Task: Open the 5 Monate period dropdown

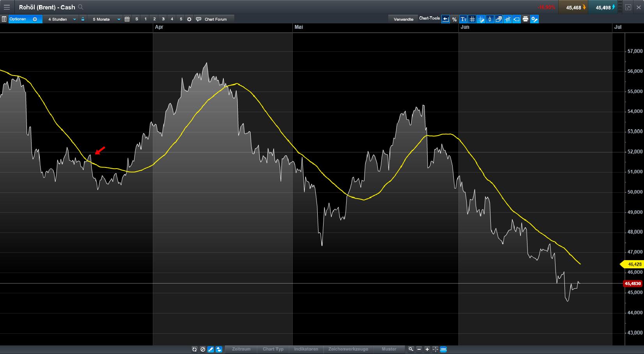Action: click(104, 19)
